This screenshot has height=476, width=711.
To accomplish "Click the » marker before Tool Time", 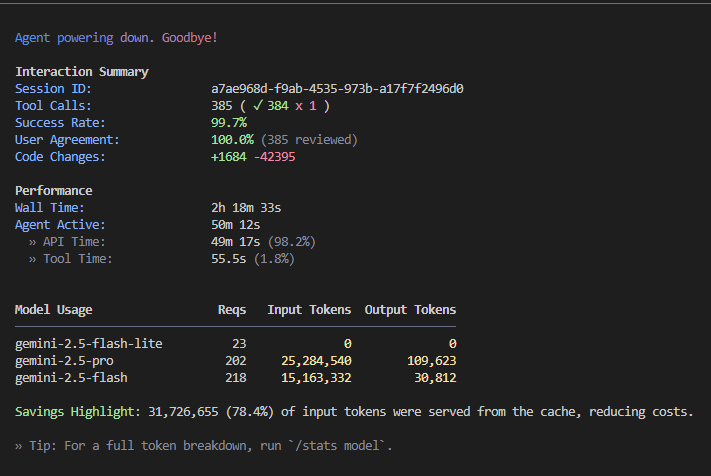I will [32, 259].
